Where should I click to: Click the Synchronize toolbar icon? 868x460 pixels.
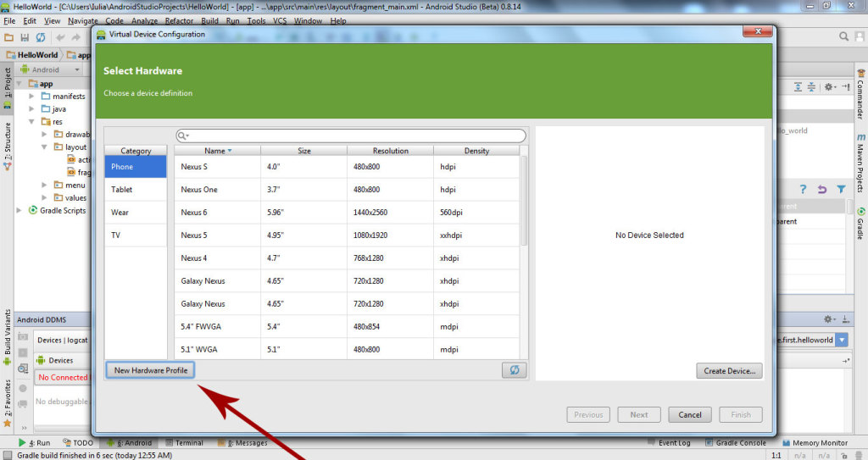tap(41, 37)
